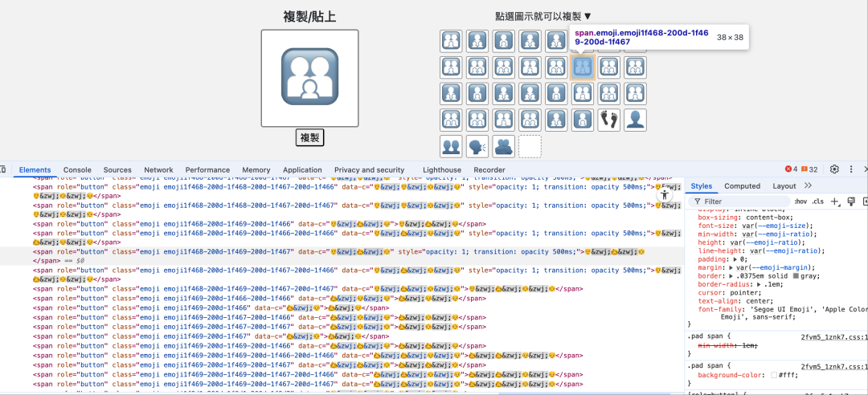Viewport: 868px width, 395px height.
Task: Toggle the :hov element state panel
Action: [x=800, y=202]
